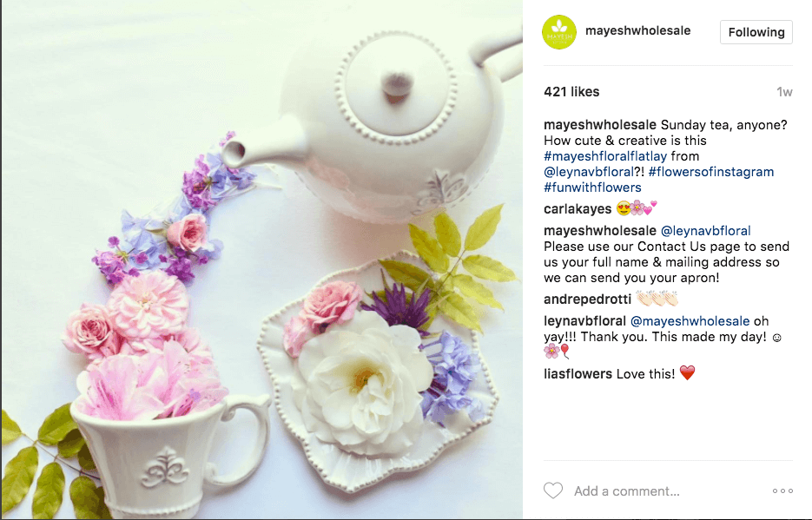The height and width of the screenshot is (520, 812).
Task: Visit @leynavbfloral mention in the caption
Action: pos(589,172)
